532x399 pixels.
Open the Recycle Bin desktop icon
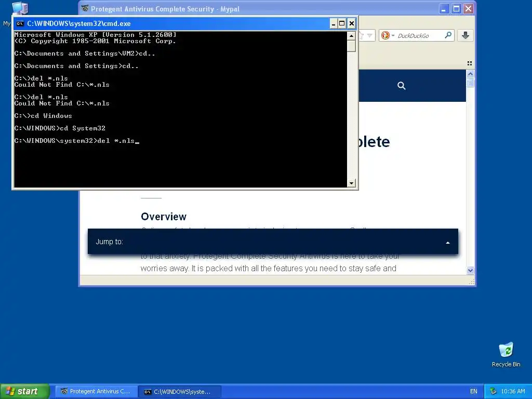[506, 354]
